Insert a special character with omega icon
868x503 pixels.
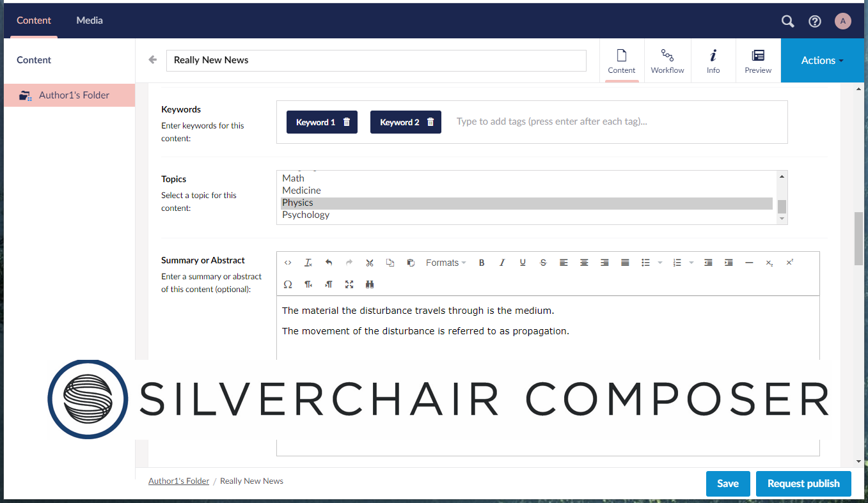(288, 284)
